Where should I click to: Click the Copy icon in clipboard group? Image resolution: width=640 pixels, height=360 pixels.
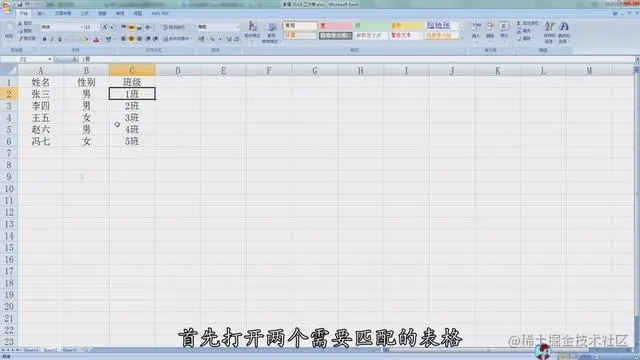coord(20,31)
